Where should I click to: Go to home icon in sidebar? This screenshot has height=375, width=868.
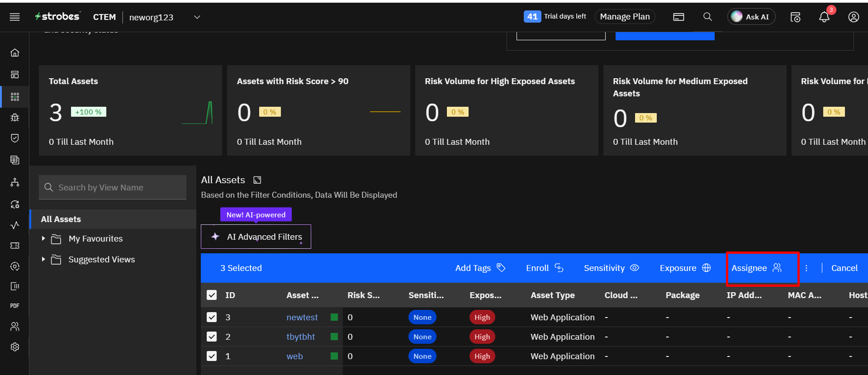[15, 53]
